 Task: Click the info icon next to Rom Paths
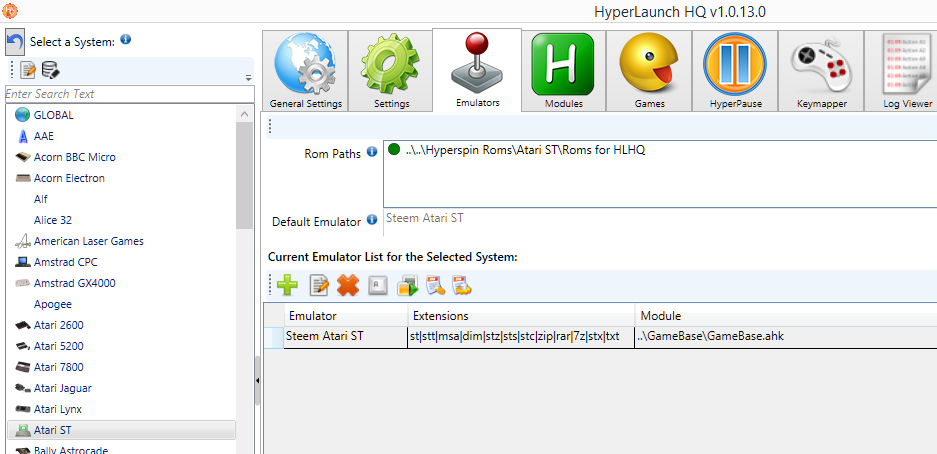coord(372,152)
